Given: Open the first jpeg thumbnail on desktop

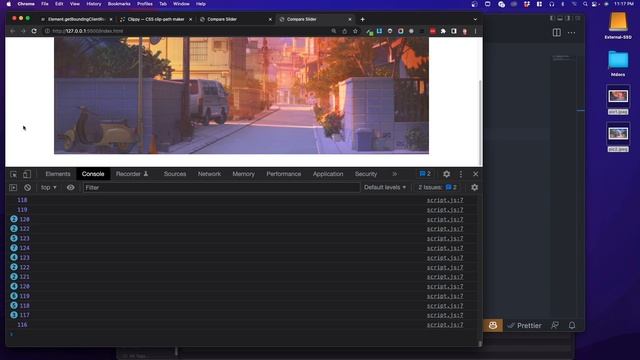Looking at the screenshot, I should (618, 99).
